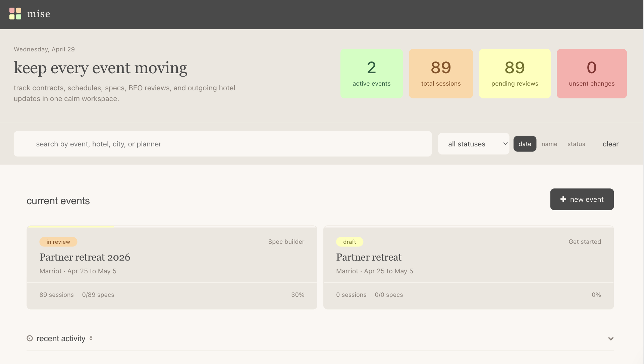Click the mise four-square logo icon
The width and height of the screenshot is (644, 364).
(15, 14)
